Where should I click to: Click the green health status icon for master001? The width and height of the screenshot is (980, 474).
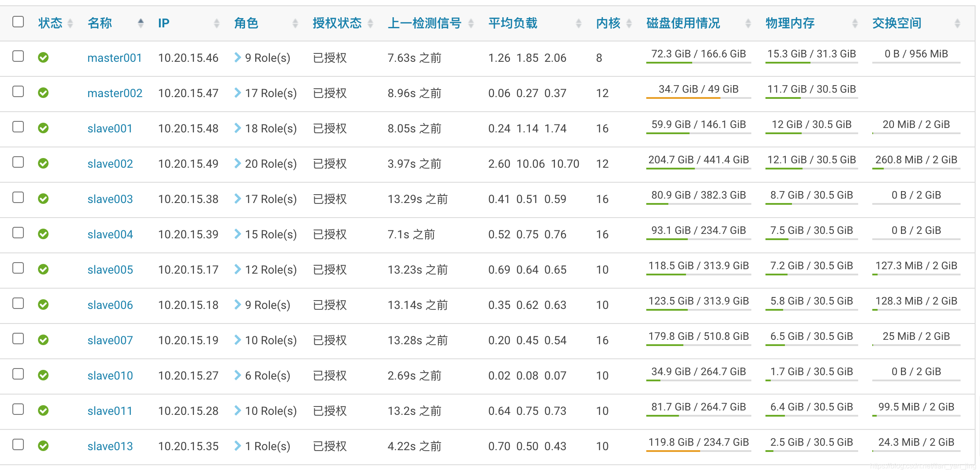point(43,57)
